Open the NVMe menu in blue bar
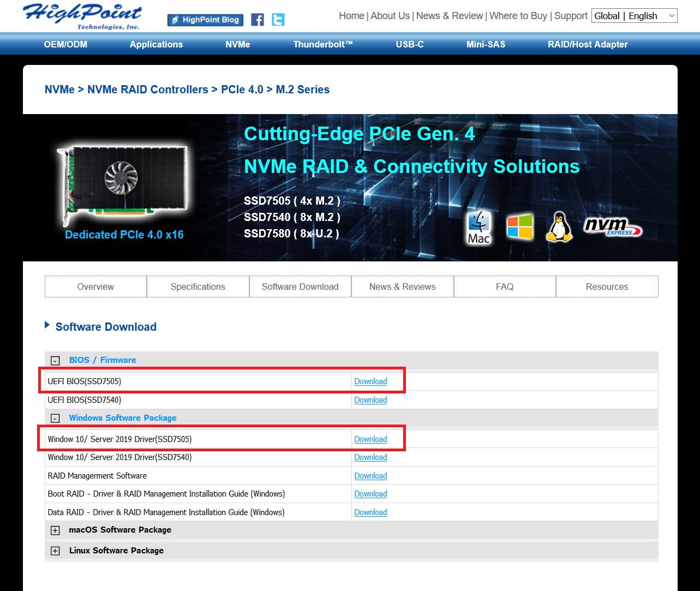The image size is (700, 591). [238, 44]
